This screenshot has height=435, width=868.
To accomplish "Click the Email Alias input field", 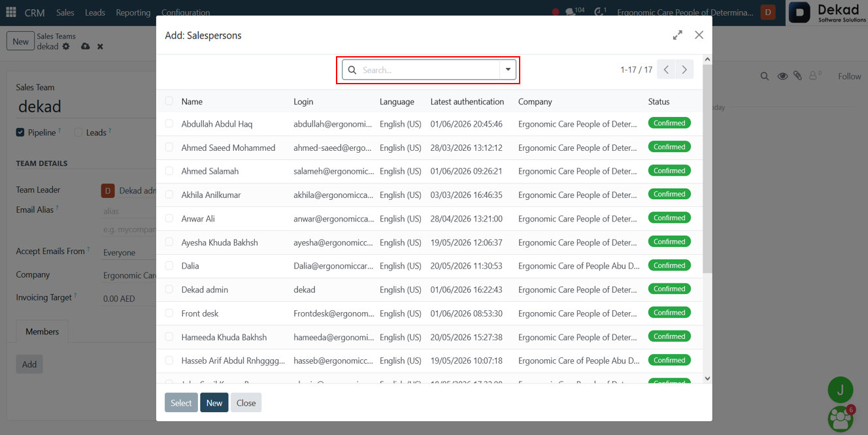I will coord(129,211).
